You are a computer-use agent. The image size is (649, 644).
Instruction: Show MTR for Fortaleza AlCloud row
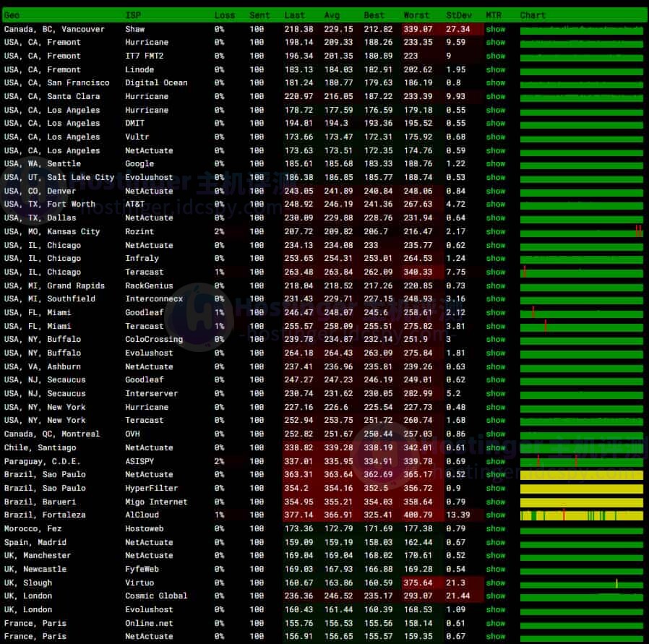coord(495,515)
